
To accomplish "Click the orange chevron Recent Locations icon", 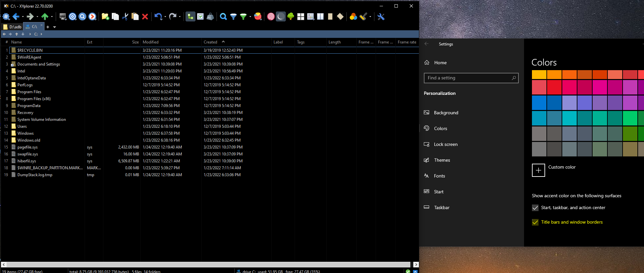I will tap(93, 16).
